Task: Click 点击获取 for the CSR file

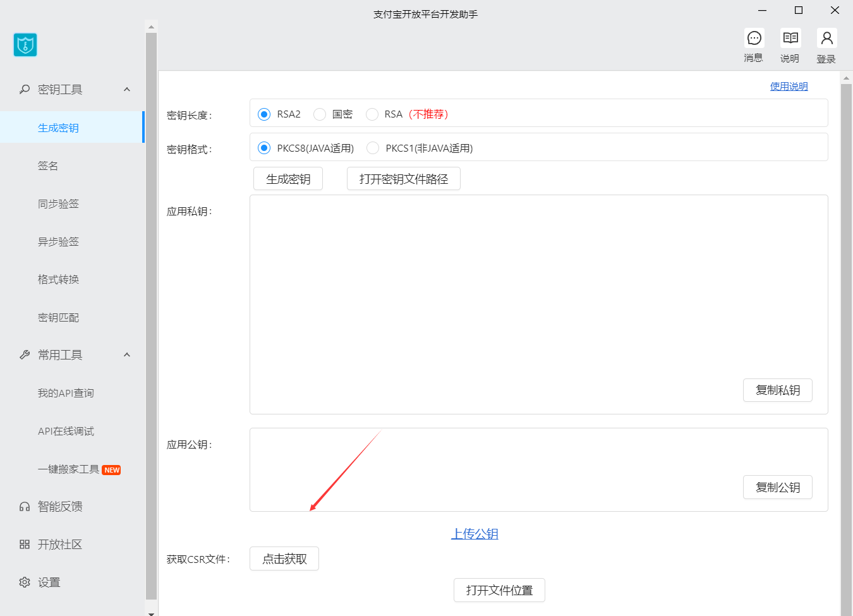Action: [284, 559]
